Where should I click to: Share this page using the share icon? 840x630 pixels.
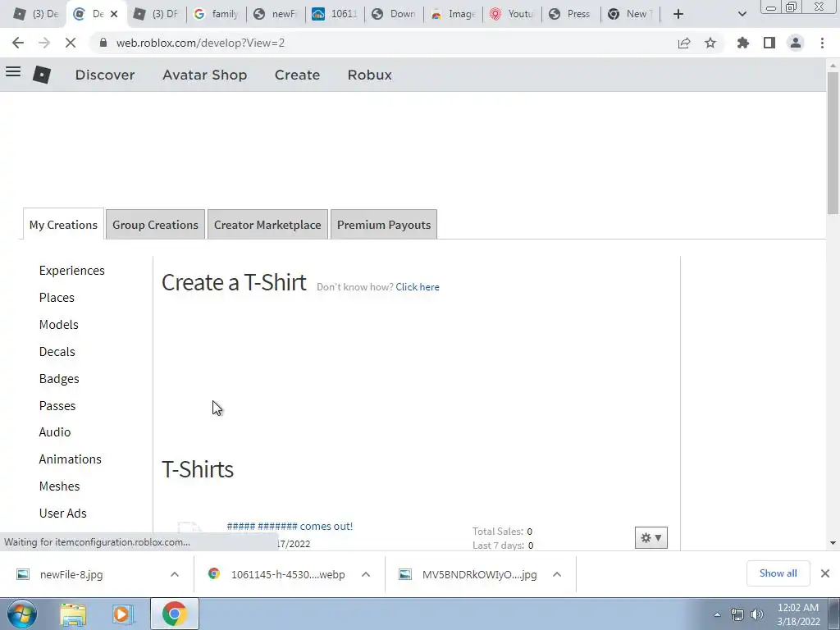click(684, 43)
